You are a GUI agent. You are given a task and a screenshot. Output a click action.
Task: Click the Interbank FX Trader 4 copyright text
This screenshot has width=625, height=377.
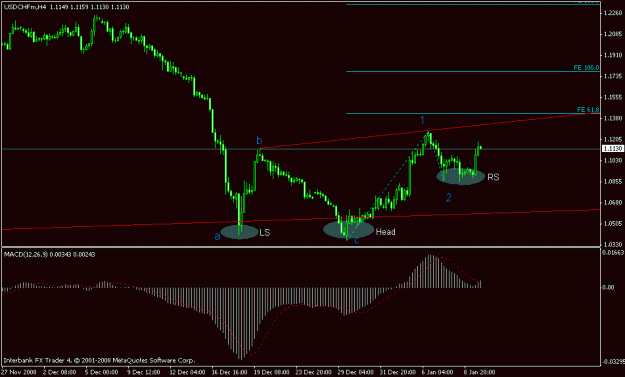(99, 360)
